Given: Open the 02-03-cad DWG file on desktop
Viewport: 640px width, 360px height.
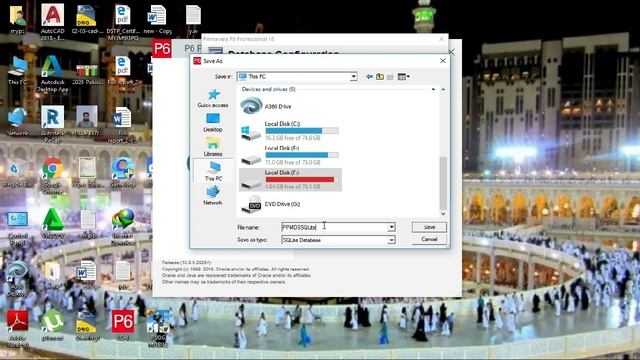Looking at the screenshot, I should click(86, 20).
